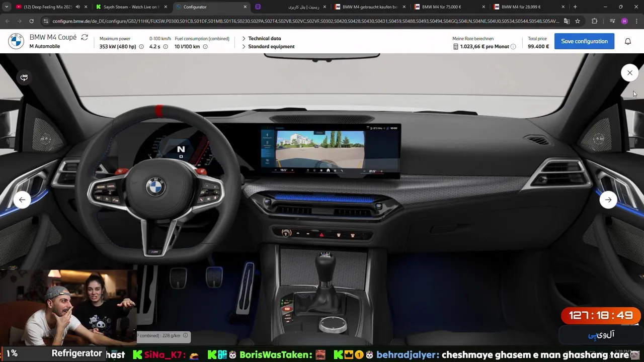Click the BMW M4 Coupé model title
The width and height of the screenshot is (644, 362).
(53, 38)
